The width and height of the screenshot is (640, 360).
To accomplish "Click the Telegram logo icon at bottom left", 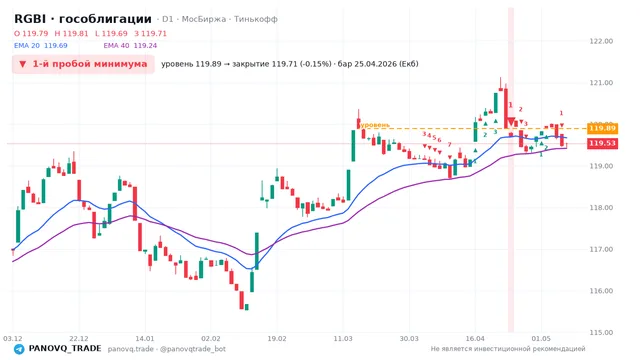I will tap(19, 349).
